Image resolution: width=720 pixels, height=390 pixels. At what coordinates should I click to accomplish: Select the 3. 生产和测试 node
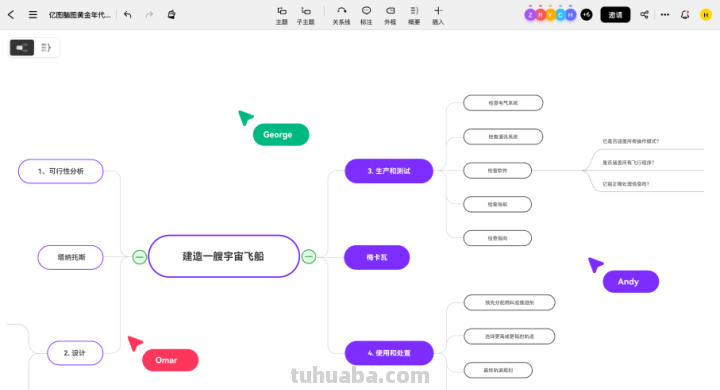389,171
